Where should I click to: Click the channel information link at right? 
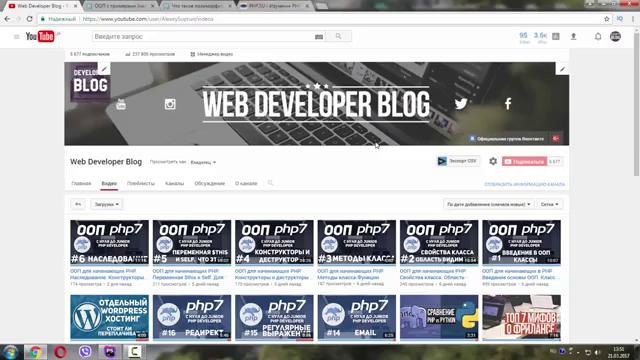coord(524,184)
